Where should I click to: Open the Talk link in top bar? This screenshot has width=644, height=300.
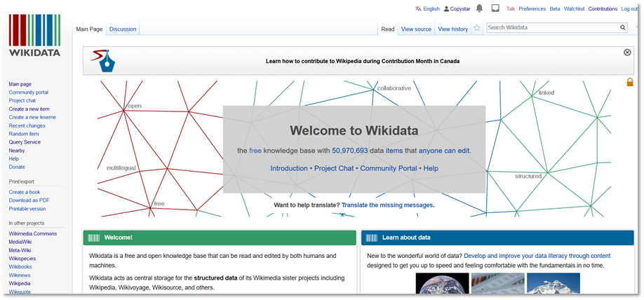coord(511,8)
